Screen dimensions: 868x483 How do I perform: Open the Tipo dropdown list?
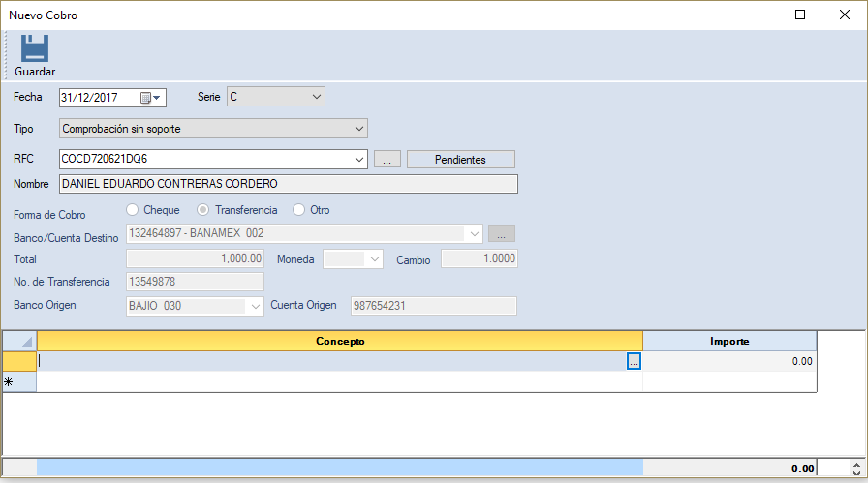click(x=358, y=128)
